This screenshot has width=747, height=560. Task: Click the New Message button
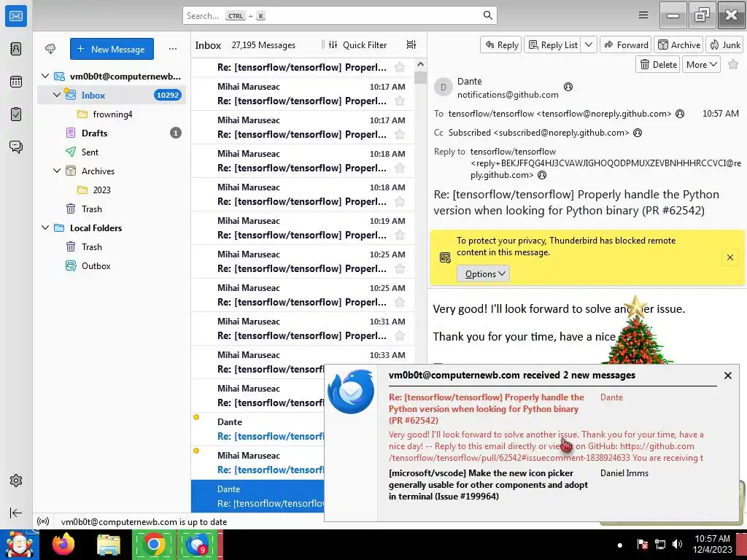[112, 49]
